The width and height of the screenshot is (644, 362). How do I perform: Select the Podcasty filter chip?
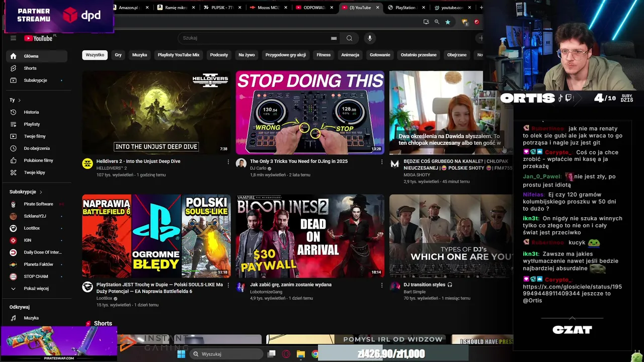point(219,55)
